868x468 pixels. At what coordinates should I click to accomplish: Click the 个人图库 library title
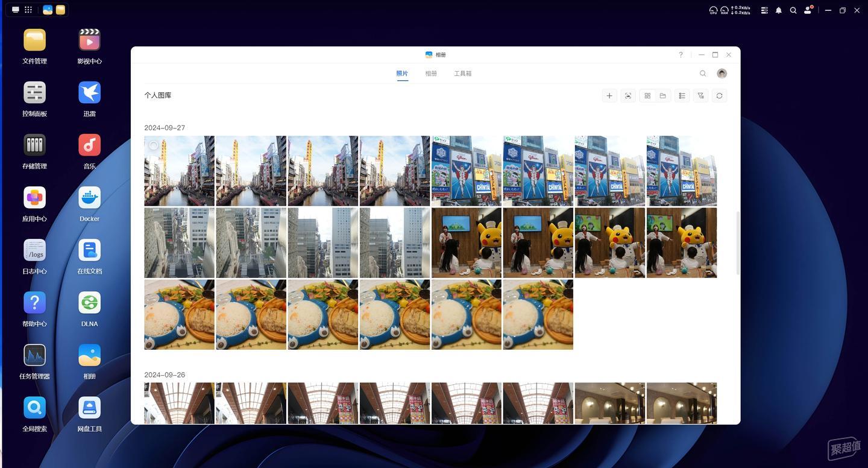158,95
